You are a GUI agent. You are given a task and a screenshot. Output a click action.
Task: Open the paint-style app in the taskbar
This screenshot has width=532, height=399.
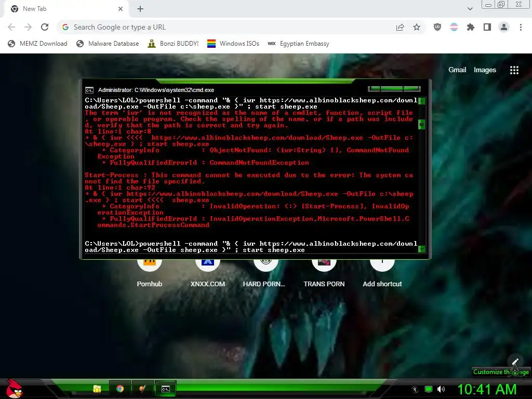coord(142,389)
